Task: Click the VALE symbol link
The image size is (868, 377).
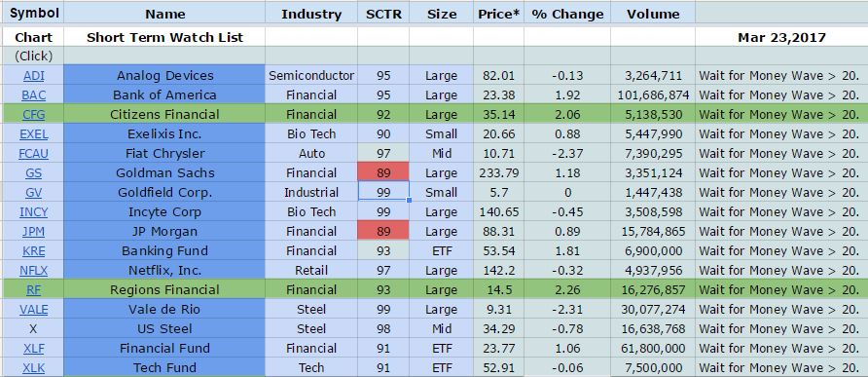Action: point(33,310)
